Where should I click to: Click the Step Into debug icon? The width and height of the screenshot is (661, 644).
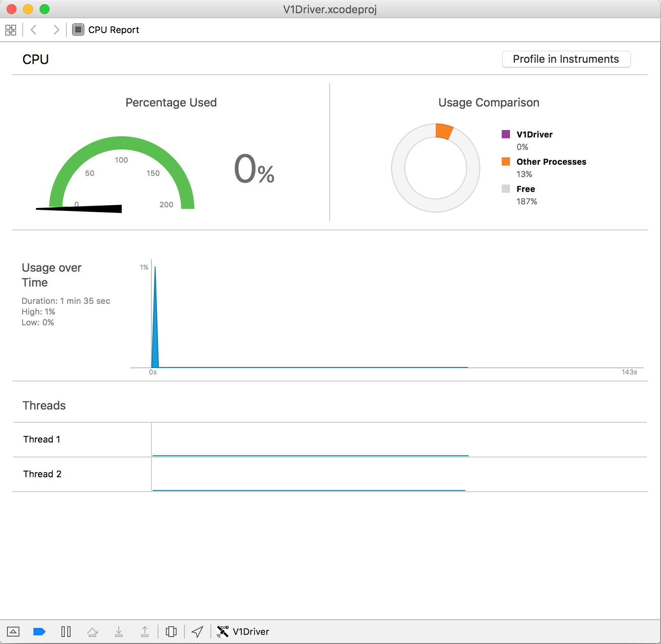[x=119, y=632]
